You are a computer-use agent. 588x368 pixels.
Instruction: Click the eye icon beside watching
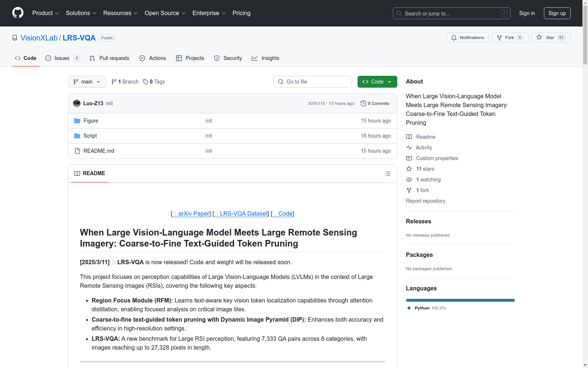tap(409, 180)
